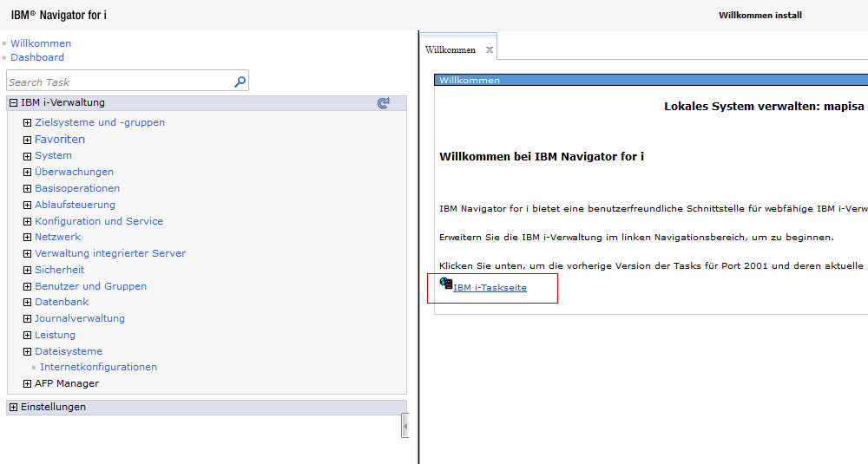Open the IBM i-Taskseite link
The height and width of the screenshot is (464, 868).
coord(490,288)
